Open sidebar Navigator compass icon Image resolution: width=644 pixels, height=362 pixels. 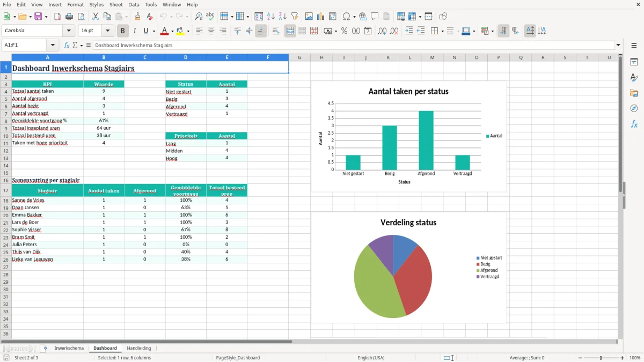(x=634, y=108)
